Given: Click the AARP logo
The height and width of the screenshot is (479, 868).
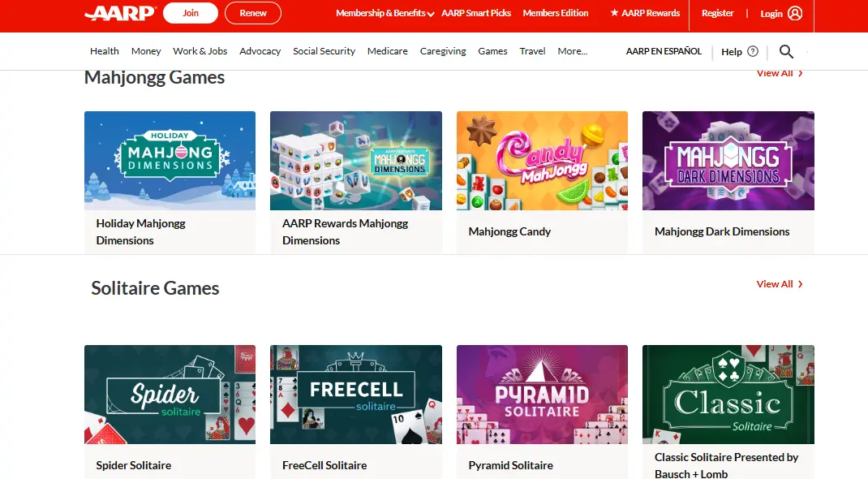Looking at the screenshot, I should [x=121, y=13].
